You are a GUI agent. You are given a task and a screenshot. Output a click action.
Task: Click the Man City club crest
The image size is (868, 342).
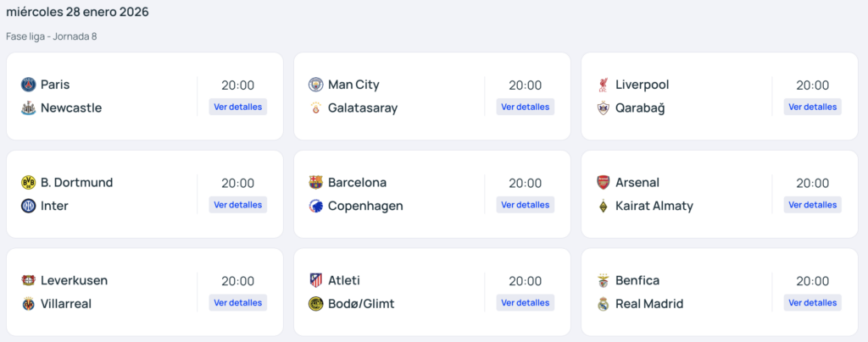click(316, 85)
